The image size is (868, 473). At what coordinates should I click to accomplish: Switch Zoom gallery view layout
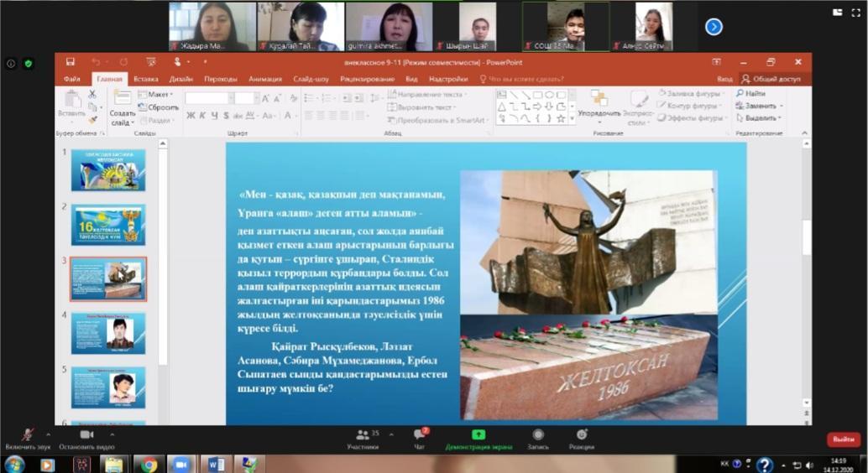click(x=838, y=13)
